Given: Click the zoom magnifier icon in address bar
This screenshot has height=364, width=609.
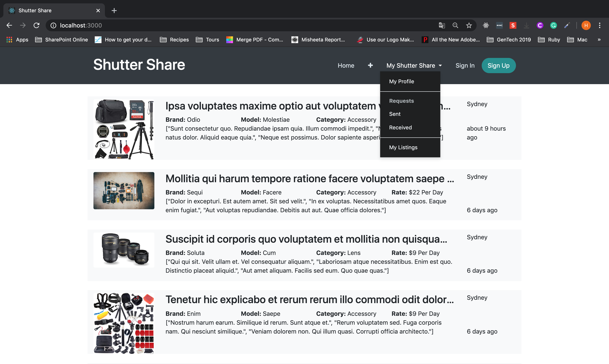Looking at the screenshot, I should click(455, 25).
